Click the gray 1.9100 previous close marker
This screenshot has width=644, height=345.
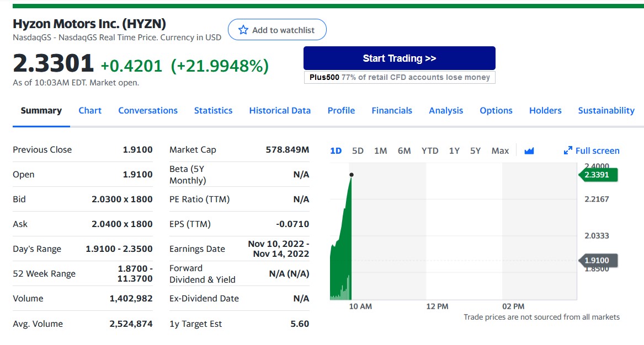click(598, 260)
